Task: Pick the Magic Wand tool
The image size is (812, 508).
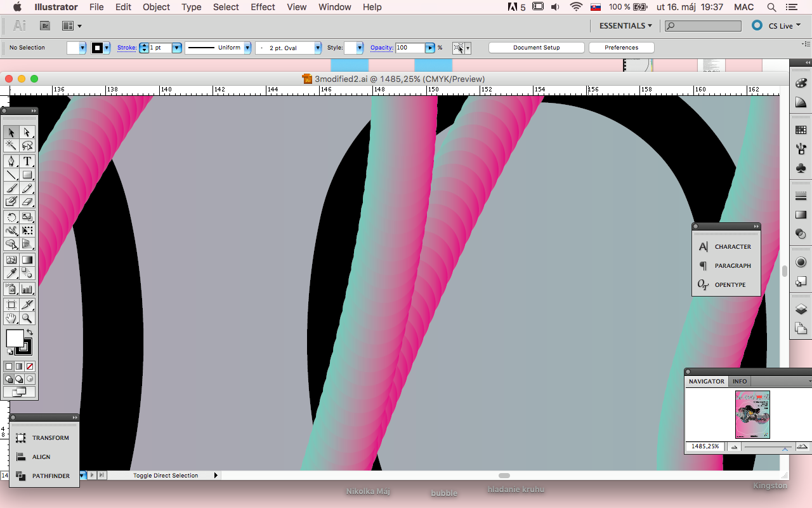Action: point(11,145)
